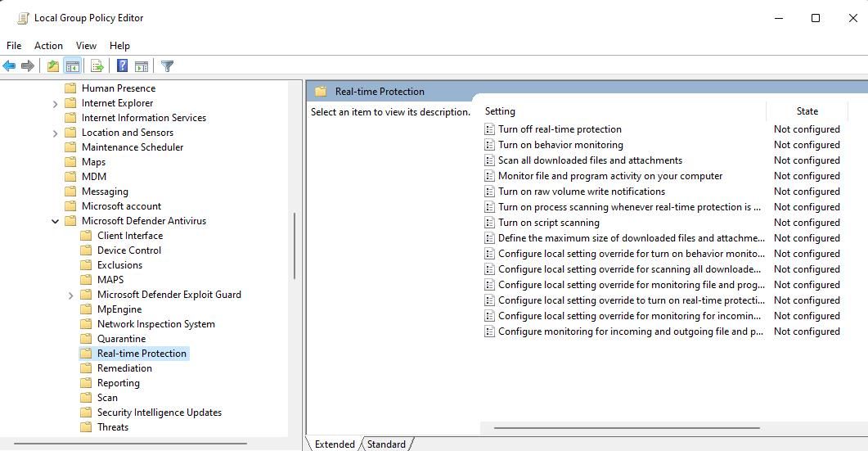868x451 pixels.
Task: Click the Export List toolbar icon
Action: [97, 66]
